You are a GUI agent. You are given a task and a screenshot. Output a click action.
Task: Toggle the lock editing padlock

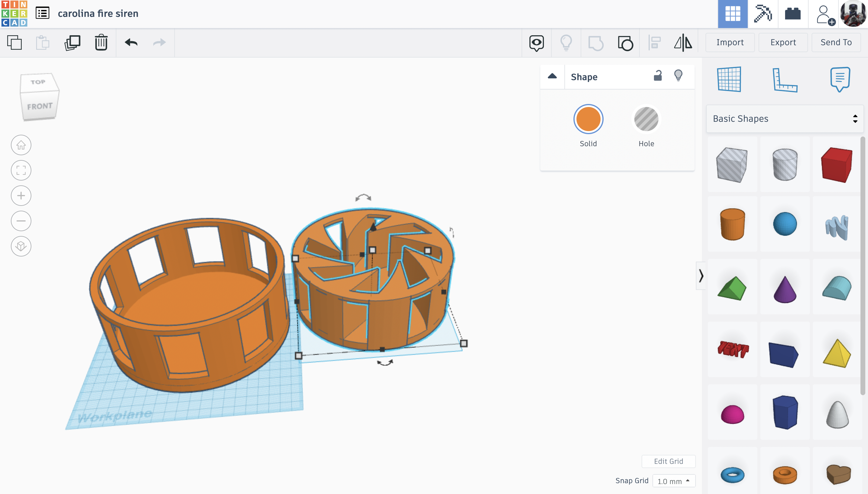pos(658,76)
